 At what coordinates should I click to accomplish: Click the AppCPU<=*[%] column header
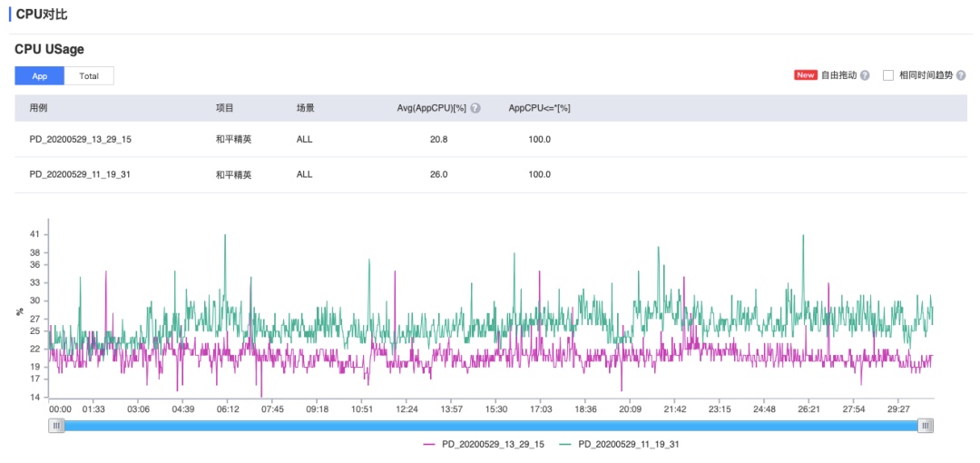(539, 108)
